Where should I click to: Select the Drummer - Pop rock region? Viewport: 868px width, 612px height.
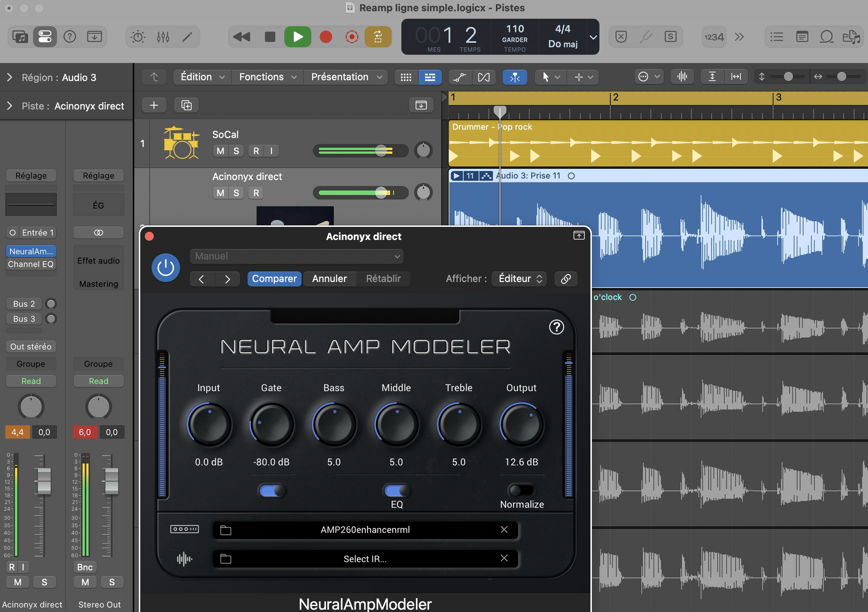pyautogui.click(x=658, y=144)
